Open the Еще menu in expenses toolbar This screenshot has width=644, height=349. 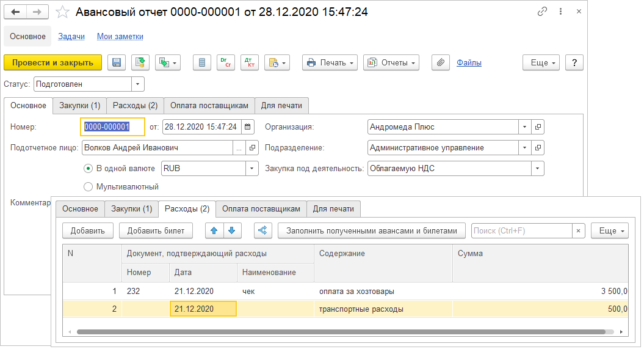point(609,230)
